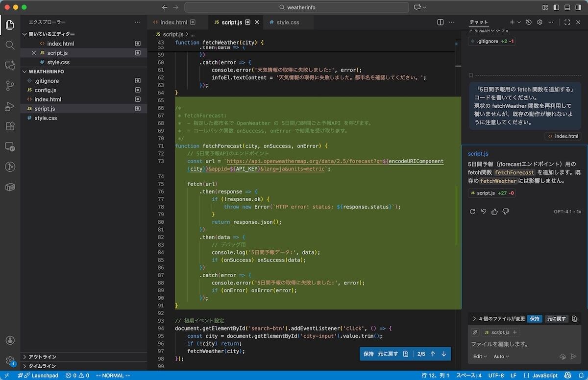Open the Source Control view
Screen dimensions: 588x380
[10, 86]
